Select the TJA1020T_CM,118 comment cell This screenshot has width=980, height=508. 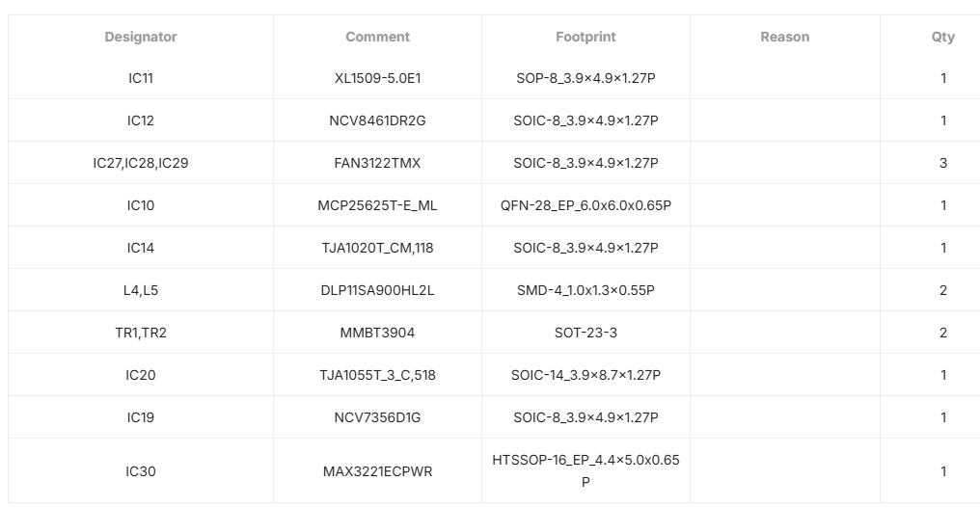click(377, 248)
